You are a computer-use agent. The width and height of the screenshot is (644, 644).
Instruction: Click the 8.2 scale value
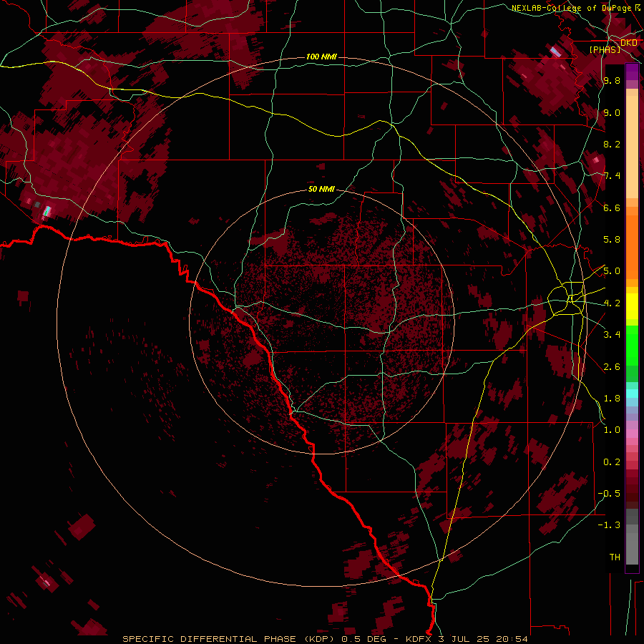[612, 144]
